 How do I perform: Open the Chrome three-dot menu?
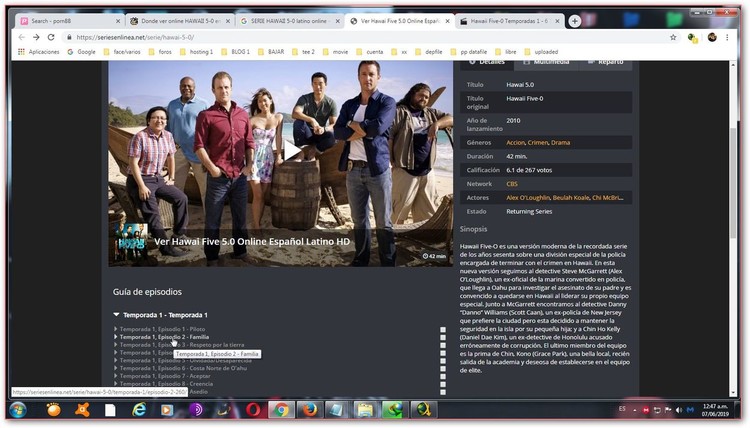tap(727, 37)
